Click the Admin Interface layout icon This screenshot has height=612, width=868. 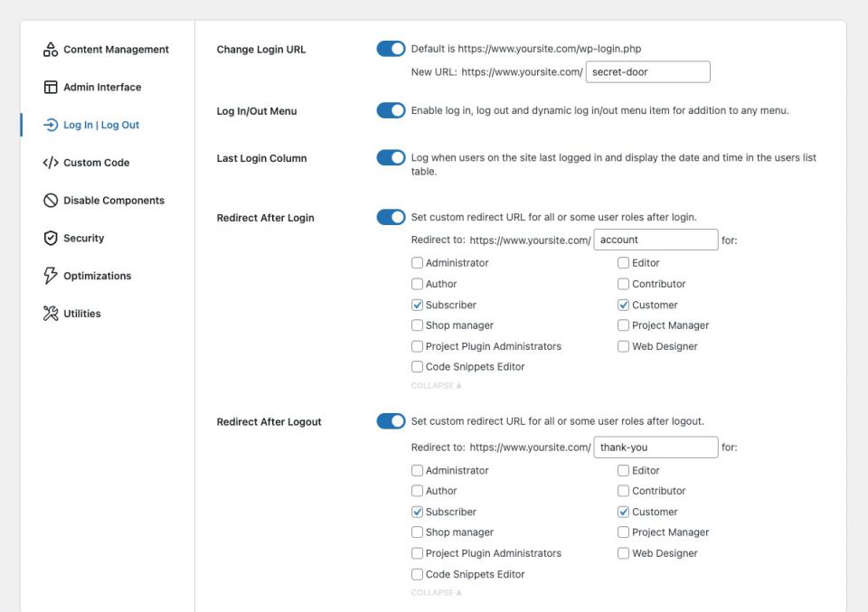click(51, 88)
